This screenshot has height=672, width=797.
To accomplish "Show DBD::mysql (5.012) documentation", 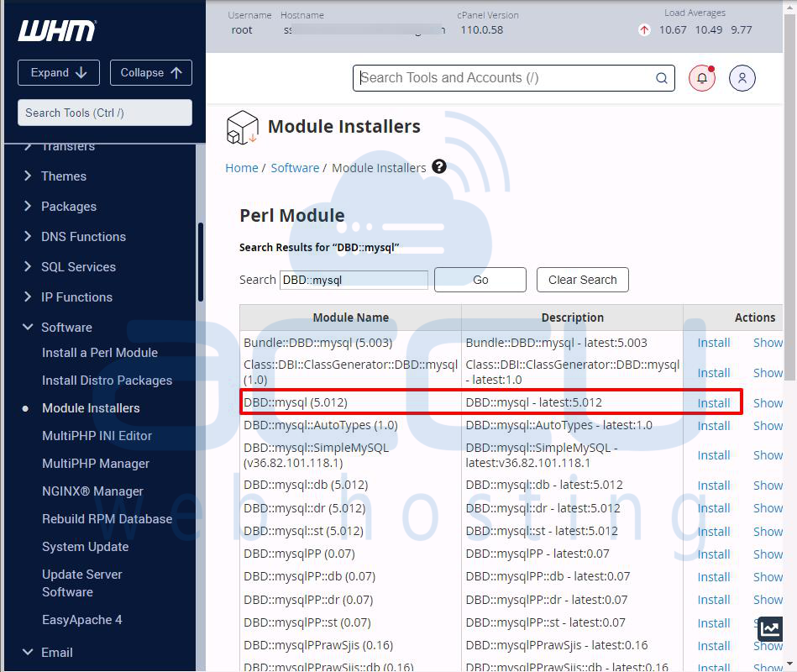I will pos(768,403).
